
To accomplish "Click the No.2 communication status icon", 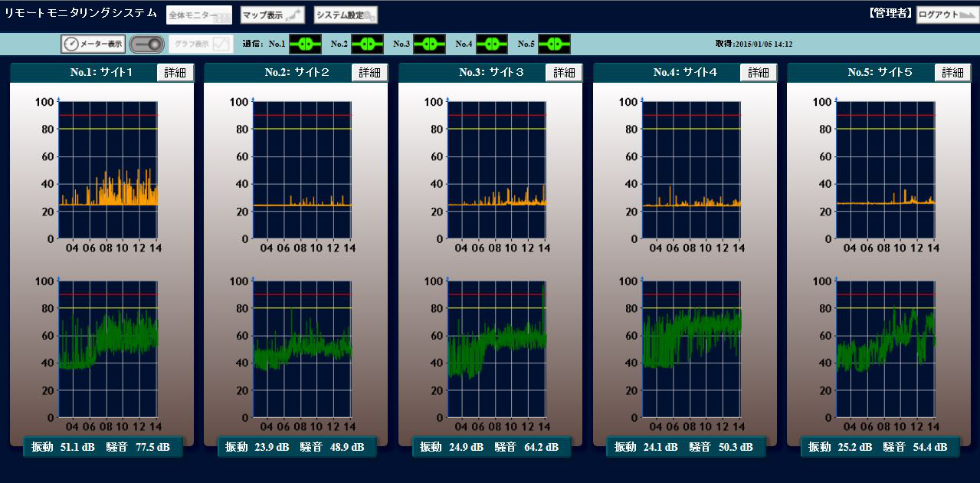I will (367, 44).
